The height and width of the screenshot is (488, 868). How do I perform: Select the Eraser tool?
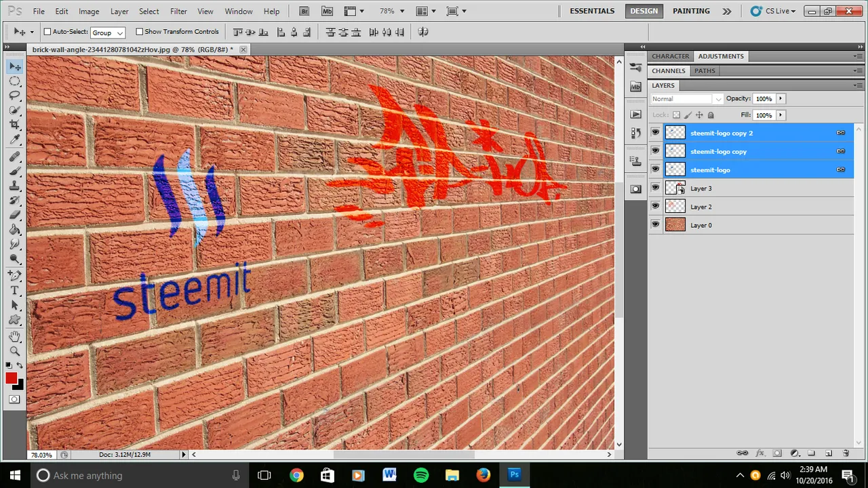click(14, 216)
